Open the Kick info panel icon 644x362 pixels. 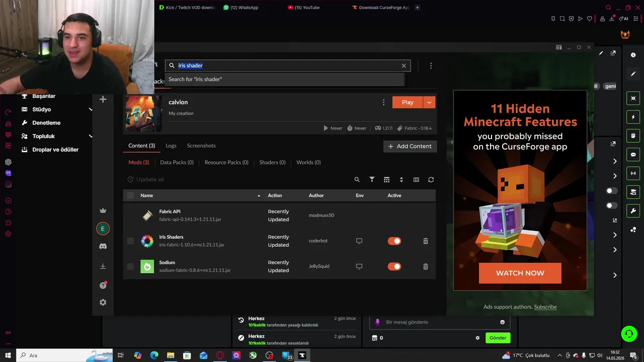tap(633, 55)
